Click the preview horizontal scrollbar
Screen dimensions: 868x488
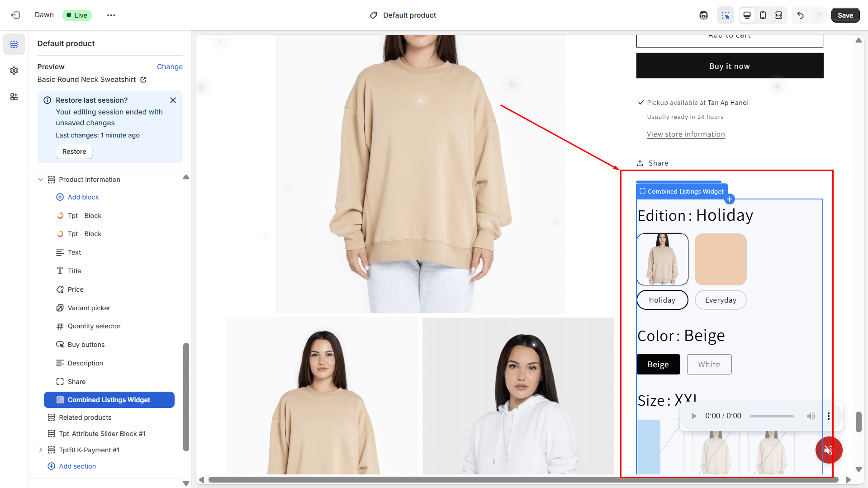tap(523, 480)
